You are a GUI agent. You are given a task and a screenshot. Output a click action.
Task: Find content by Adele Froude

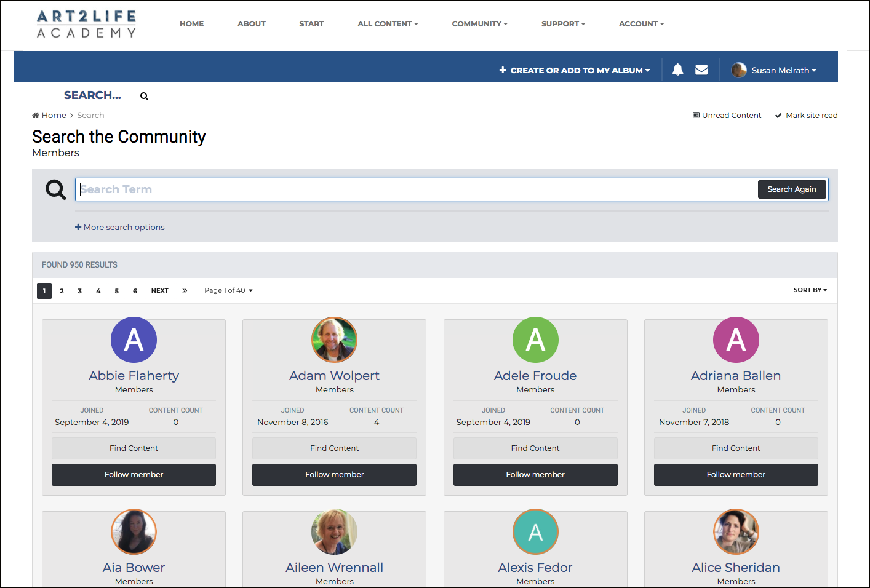(535, 448)
